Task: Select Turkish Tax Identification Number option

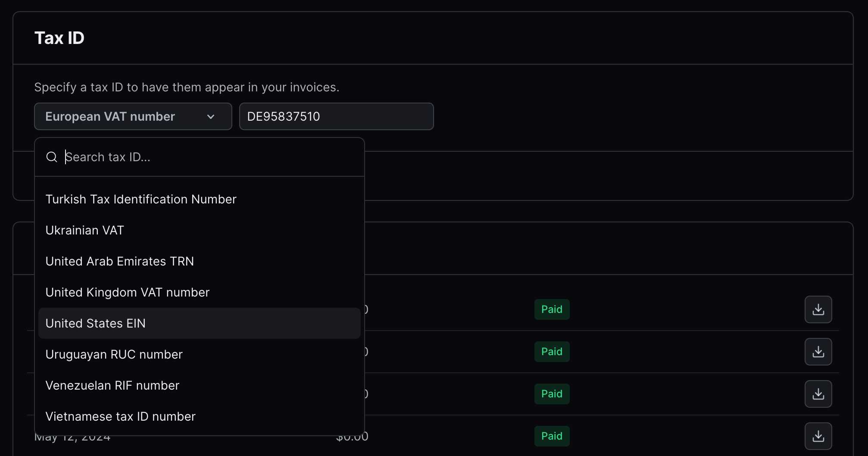Action: [141, 199]
